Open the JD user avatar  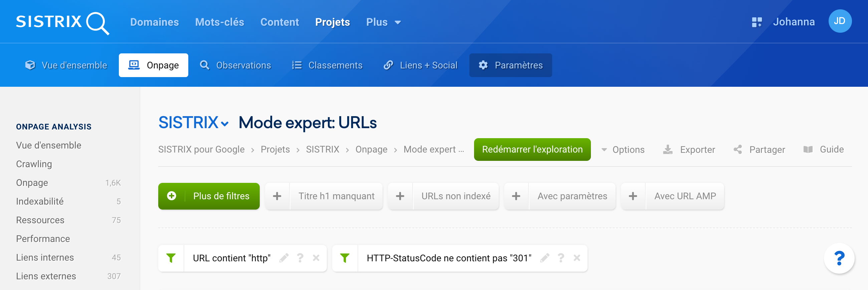[840, 21]
